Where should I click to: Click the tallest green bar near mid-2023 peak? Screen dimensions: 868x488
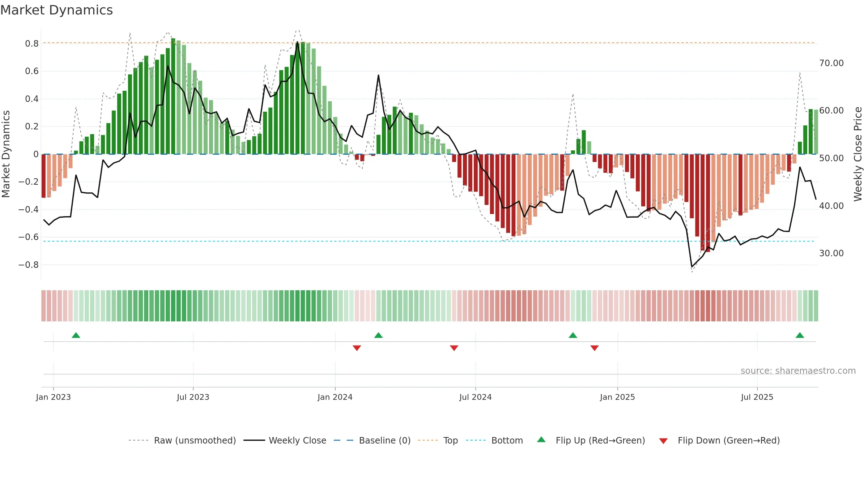173,96
